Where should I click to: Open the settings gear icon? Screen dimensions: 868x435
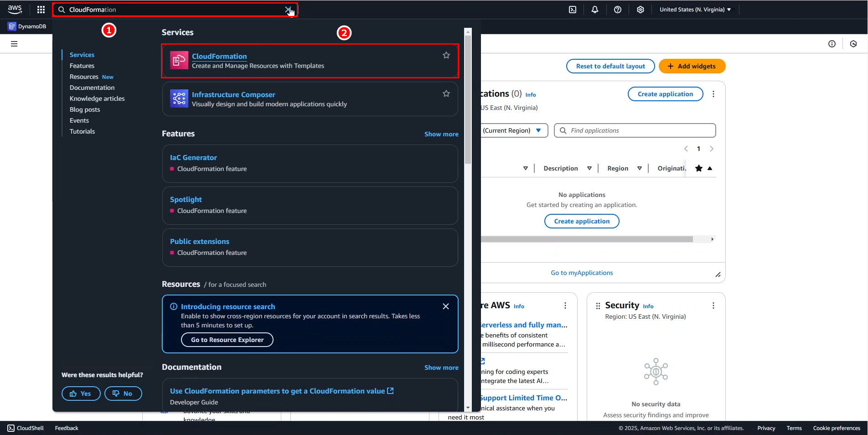(641, 10)
